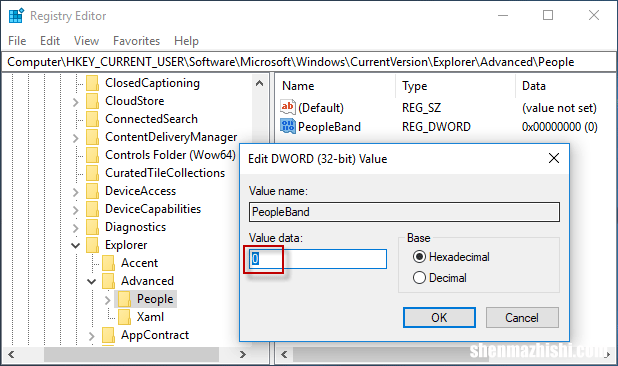Image resolution: width=618 pixels, height=366 pixels.
Task: Click the Value name field
Action: click(x=404, y=212)
